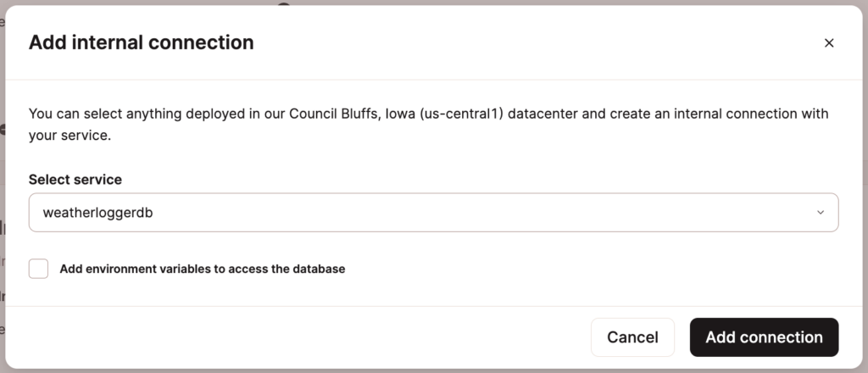Image resolution: width=868 pixels, height=373 pixels.
Task: Click the X icon in dialog header
Action: pos(829,43)
